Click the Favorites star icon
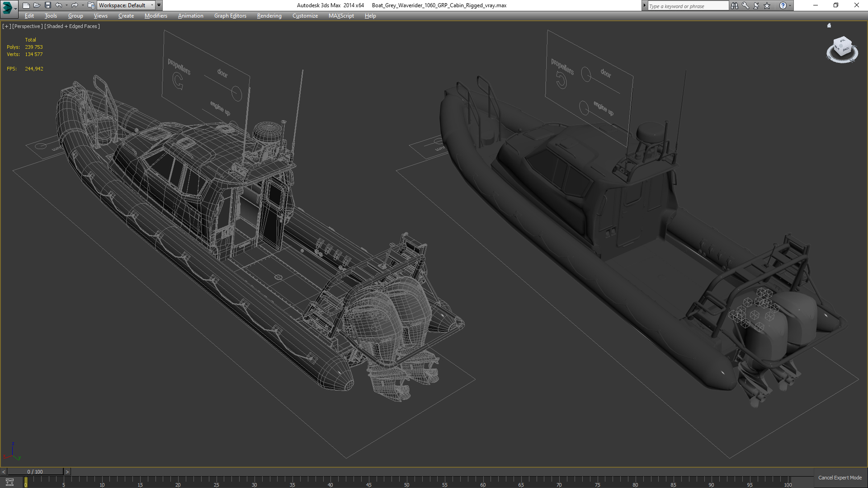Screen dimensions: 868x488 [767, 5]
